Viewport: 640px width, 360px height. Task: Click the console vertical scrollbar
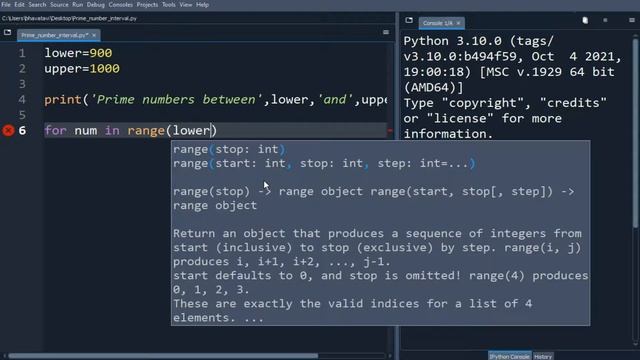(x=635, y=133)
